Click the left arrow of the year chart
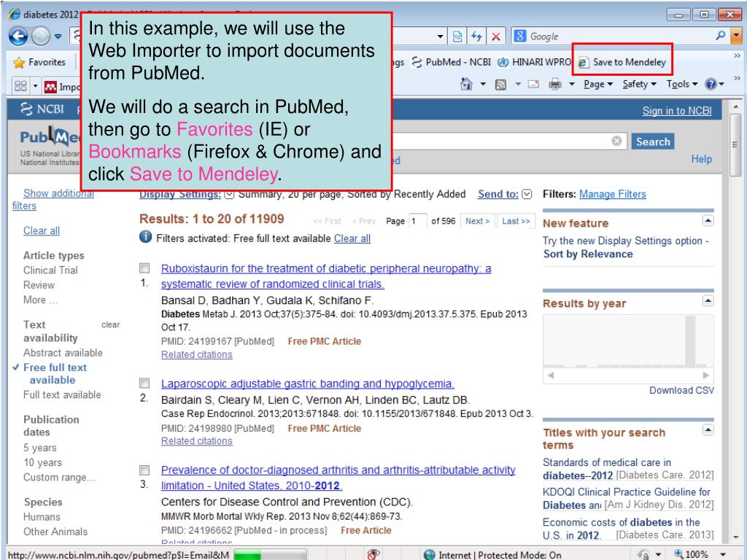 pyautogui.click(x=551, y=376)
